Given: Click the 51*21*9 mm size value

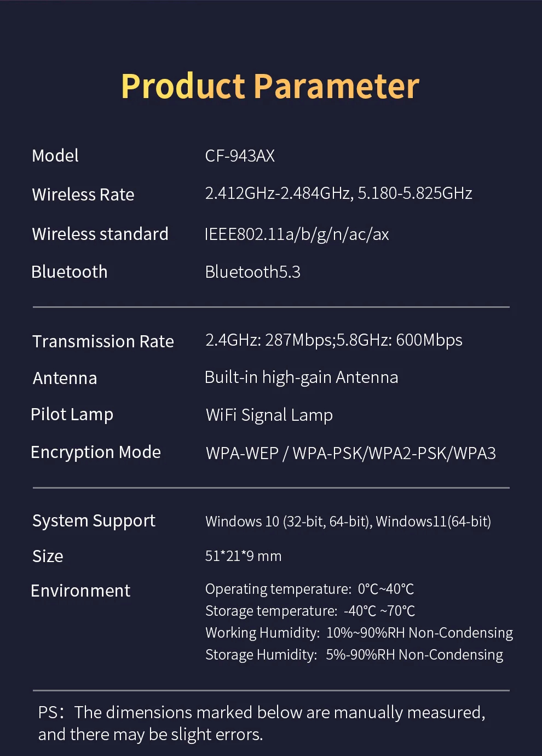Looking at the screenshot, I should (x=243, y=556).
